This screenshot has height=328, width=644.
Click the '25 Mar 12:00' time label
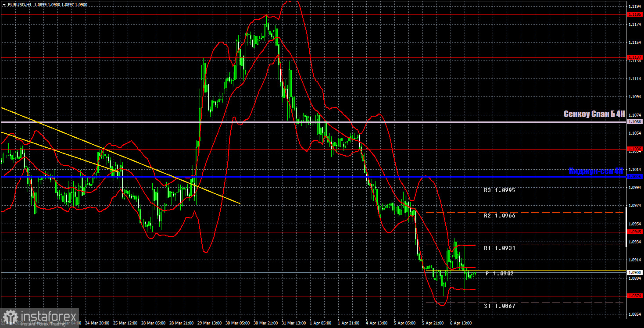[x=125, y=323]
